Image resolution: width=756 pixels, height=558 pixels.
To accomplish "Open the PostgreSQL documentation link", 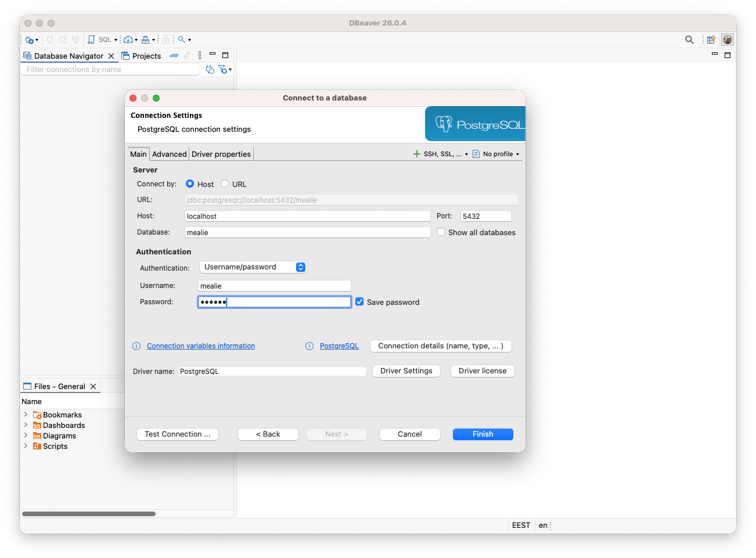I will pos(339,346).
